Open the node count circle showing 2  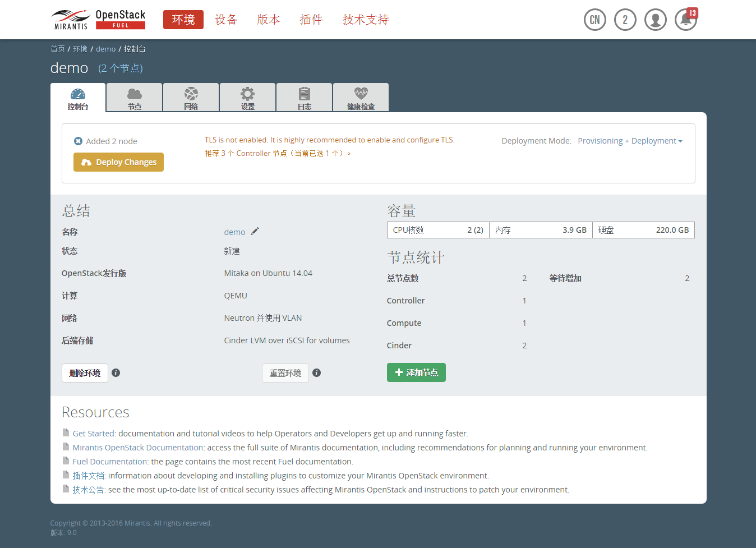(x=625, y=20)
